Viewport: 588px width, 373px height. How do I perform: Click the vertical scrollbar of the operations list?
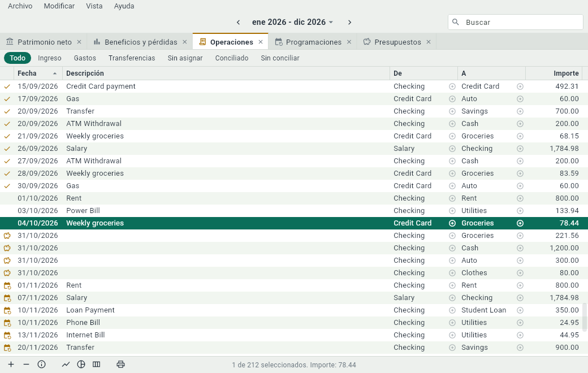585,317
